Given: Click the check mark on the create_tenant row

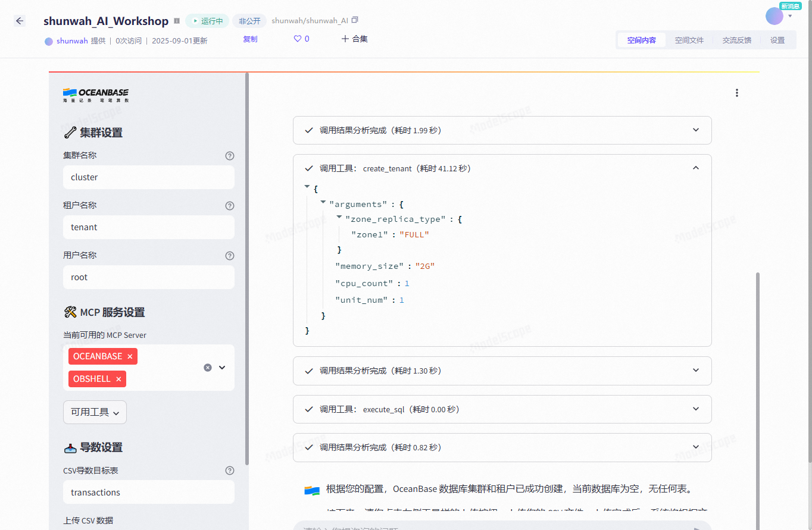Looking at the screenshot, I should [x=309, y=168].
